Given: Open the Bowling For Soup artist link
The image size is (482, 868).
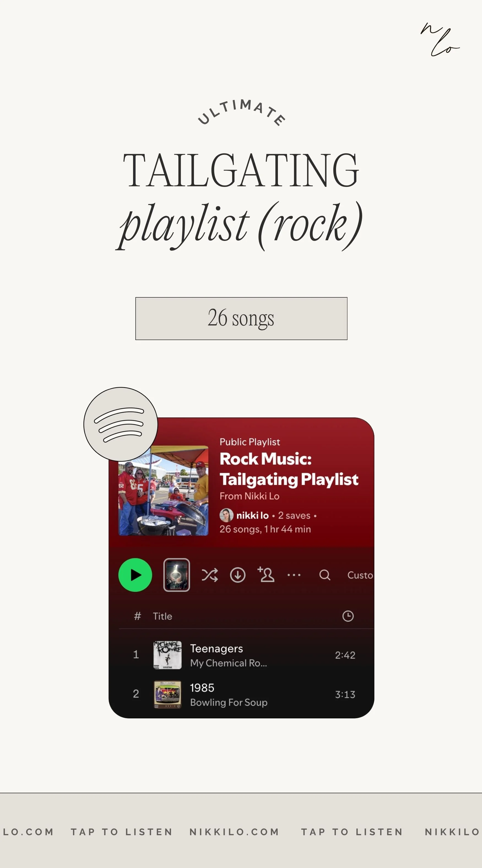Looking at the screenshot, I should pos(229,703).
